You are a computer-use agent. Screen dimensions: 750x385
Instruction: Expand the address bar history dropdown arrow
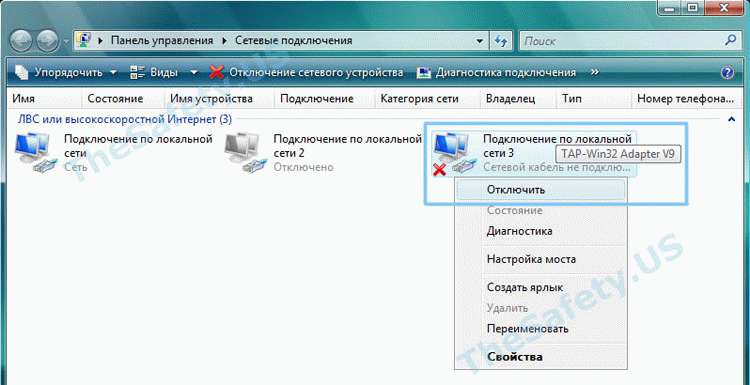(480, 41)
